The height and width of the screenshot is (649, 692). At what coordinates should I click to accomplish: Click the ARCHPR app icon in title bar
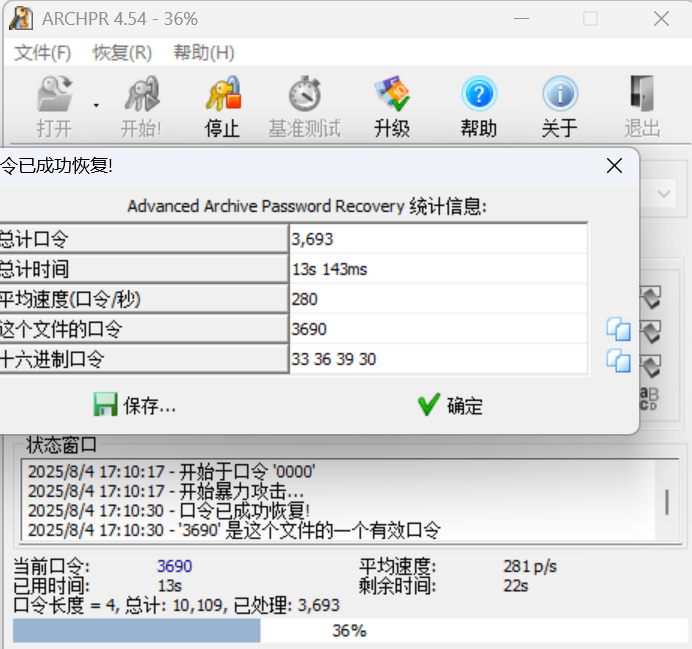[21, 19]
